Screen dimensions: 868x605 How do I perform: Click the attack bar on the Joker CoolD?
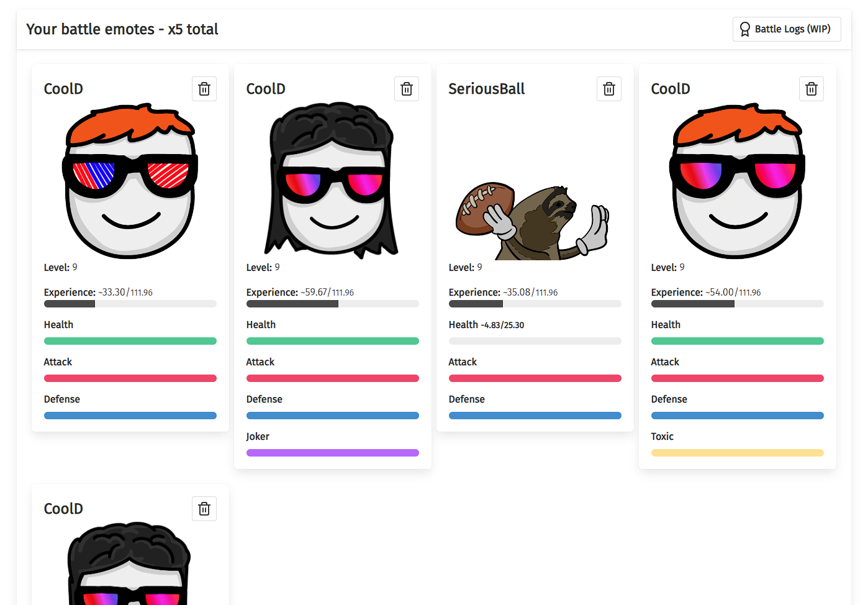333,378
